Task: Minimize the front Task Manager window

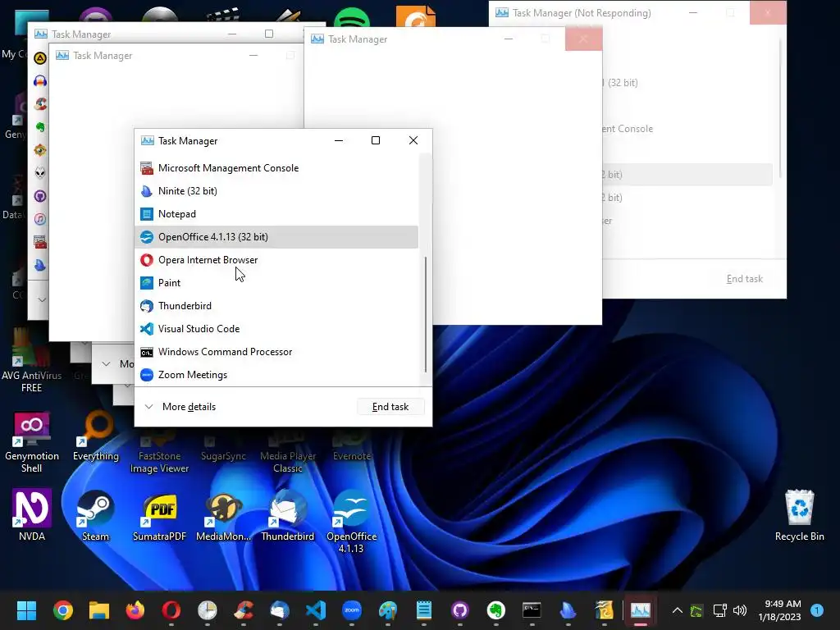Action: (x=339, y=140)
